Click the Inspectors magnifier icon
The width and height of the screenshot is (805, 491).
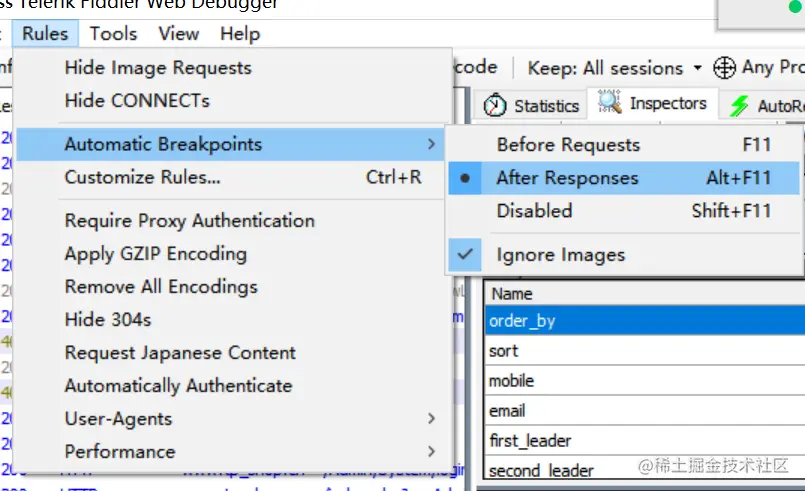[x=610, y=102]
